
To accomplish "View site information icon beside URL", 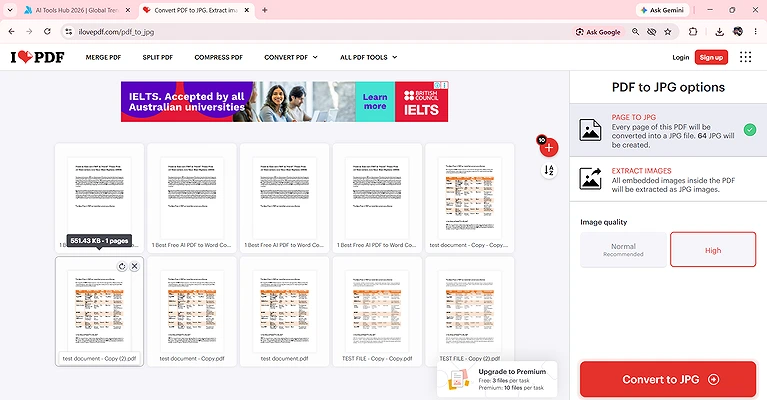I will click(69, 32).
